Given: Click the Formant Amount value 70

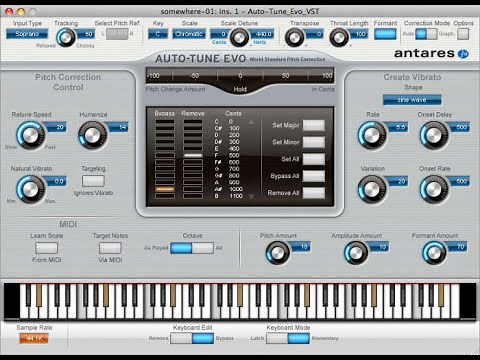Looking at the screenshot, I should click(x=457, y=247).
